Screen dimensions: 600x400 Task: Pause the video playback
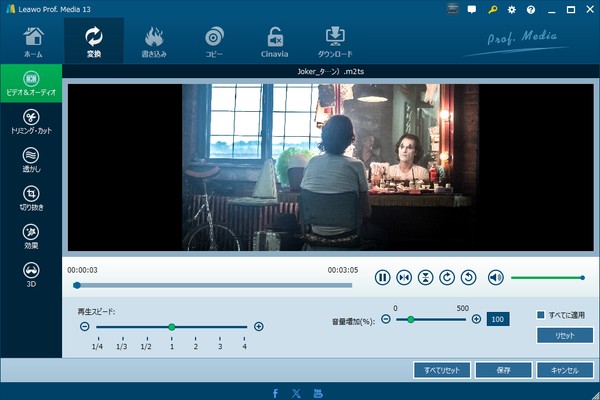[382, 278]
